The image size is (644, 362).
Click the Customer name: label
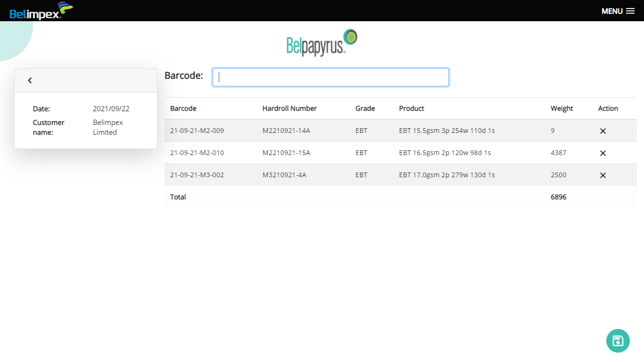(49, 127)
